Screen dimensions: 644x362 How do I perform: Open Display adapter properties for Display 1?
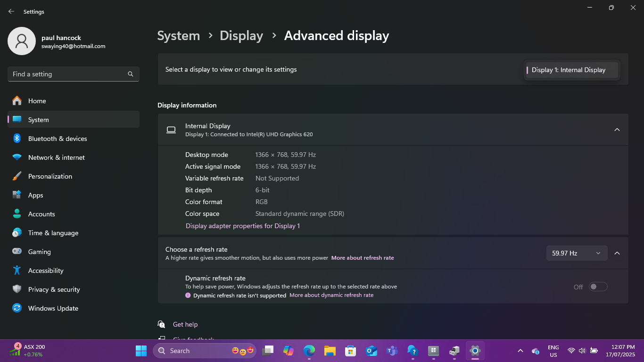click(x=243, y=226)
